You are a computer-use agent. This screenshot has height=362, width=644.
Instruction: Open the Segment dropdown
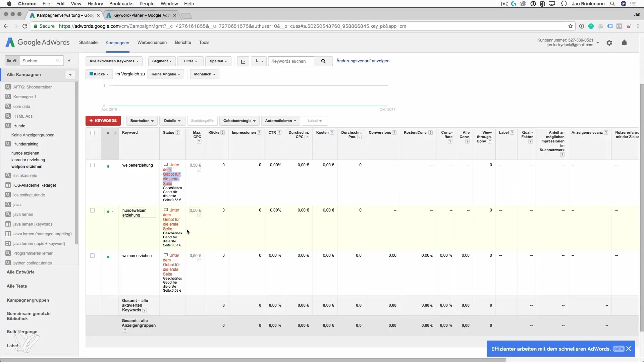162,61
